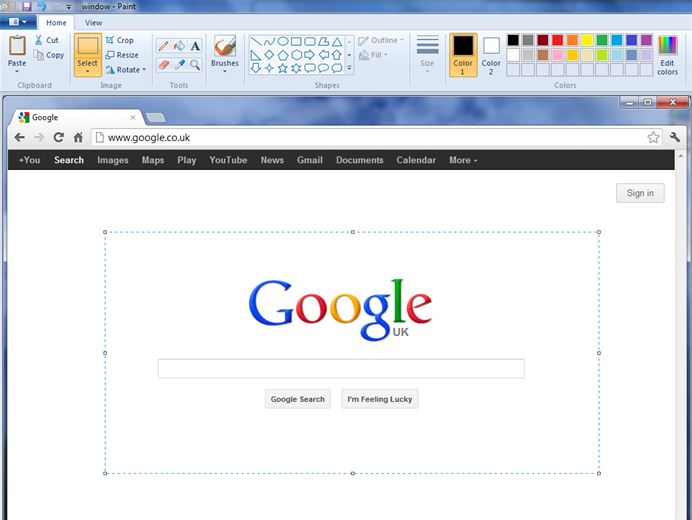Click the new tab button in Chrome
This screenshot has width=692, height=520.
click(156, 117)
